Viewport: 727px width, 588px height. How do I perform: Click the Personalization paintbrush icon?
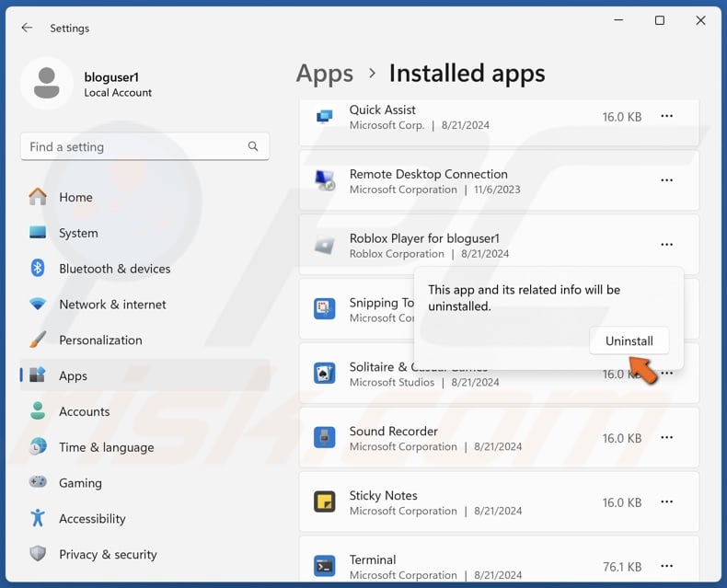click(x=38, y=340)
